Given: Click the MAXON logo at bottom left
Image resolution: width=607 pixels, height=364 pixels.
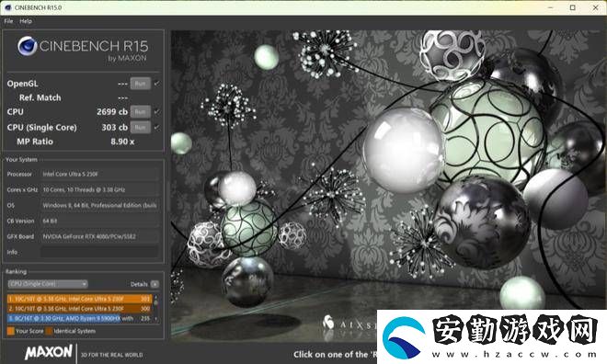Looking at the screenshot, I should (x=49, y=352).
